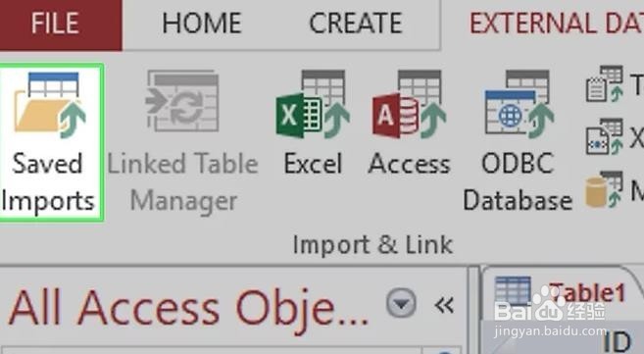Click the Text File import icon
Image resolution: width=644 pixels, height=354 pixels.
coord(605,84)
